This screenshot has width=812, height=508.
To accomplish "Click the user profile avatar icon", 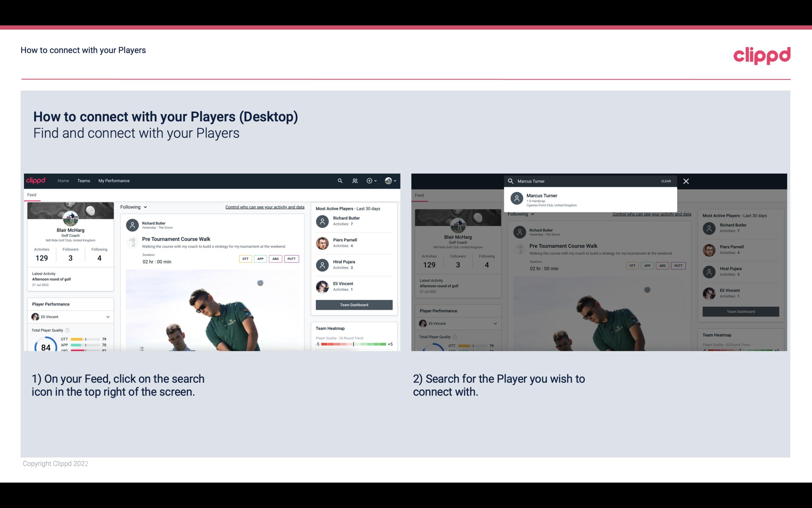I will point(389,180).
